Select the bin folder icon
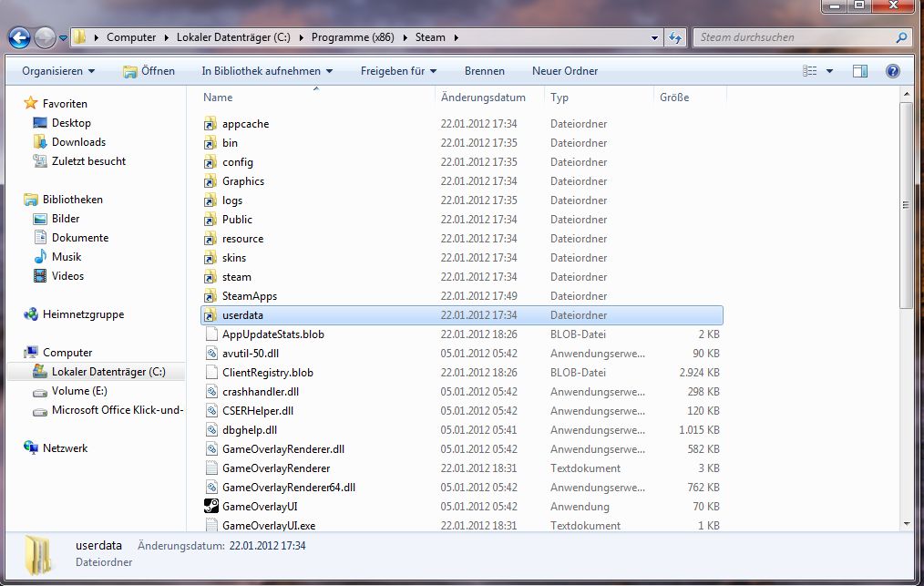 coord(210,143)
